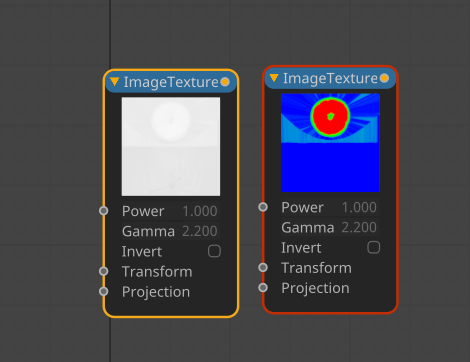
Task: Click output socket of yellow-outlined ImageTexture node
Action: point(225,82)
